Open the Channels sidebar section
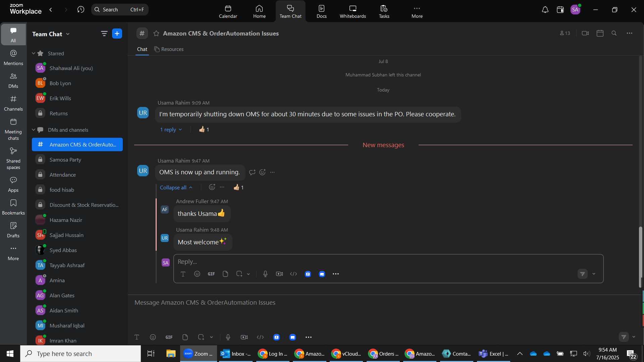The width and height of the screenshot is (644, 362). [13, 103]
